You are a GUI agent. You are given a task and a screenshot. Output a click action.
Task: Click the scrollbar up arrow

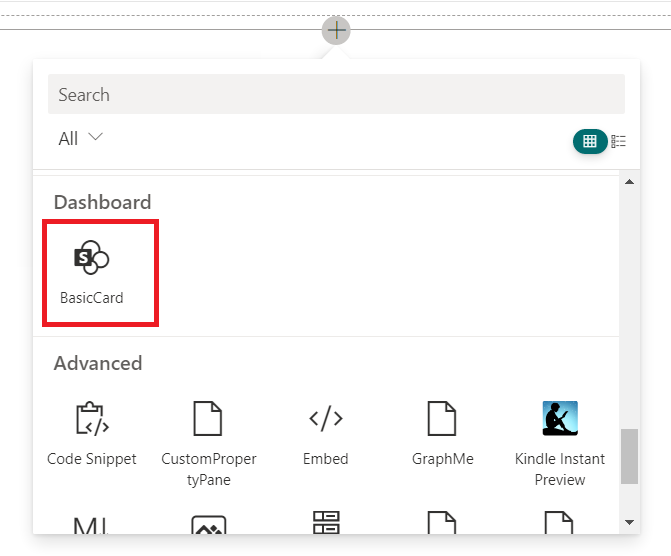(x=629, y=182)
